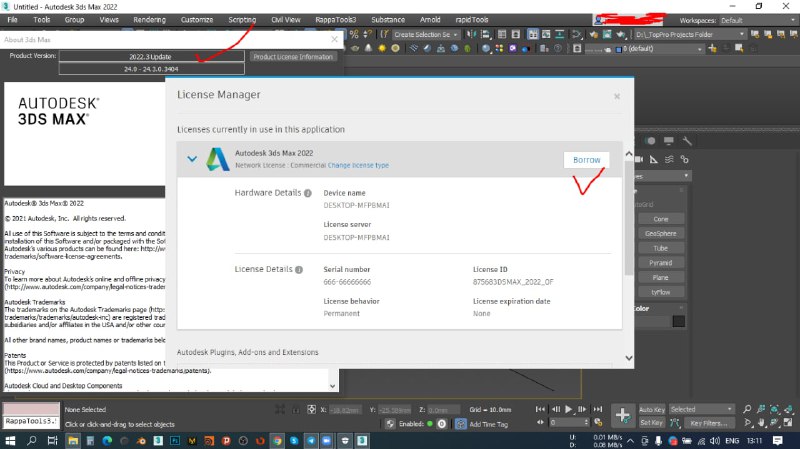Open the Display panel monitor icon
The height and width of the screenshot is (449, 800).
click(668, 141)
